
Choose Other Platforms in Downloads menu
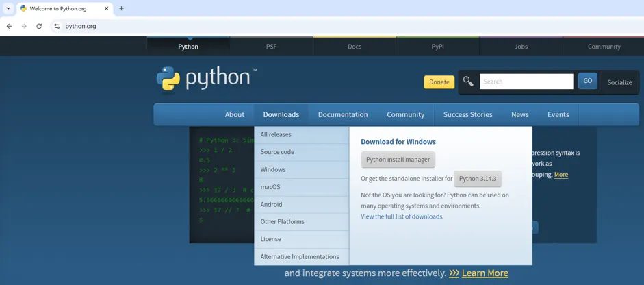tap(301, 222)
